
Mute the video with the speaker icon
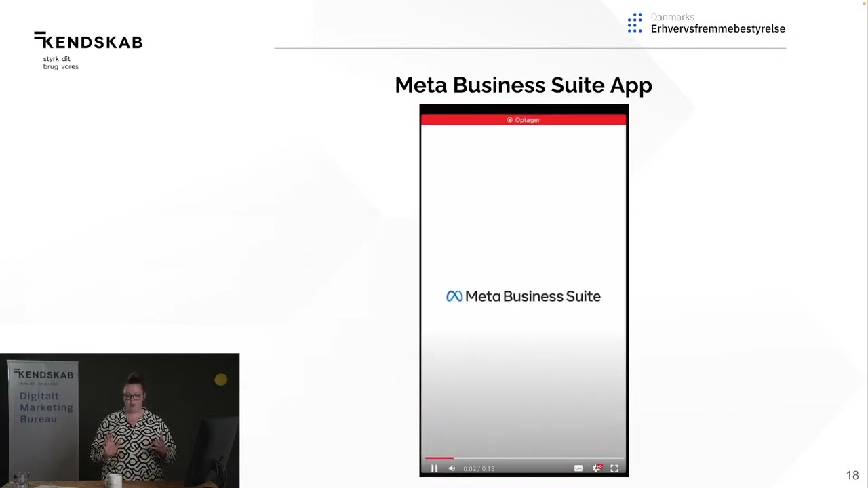(452, 468)
